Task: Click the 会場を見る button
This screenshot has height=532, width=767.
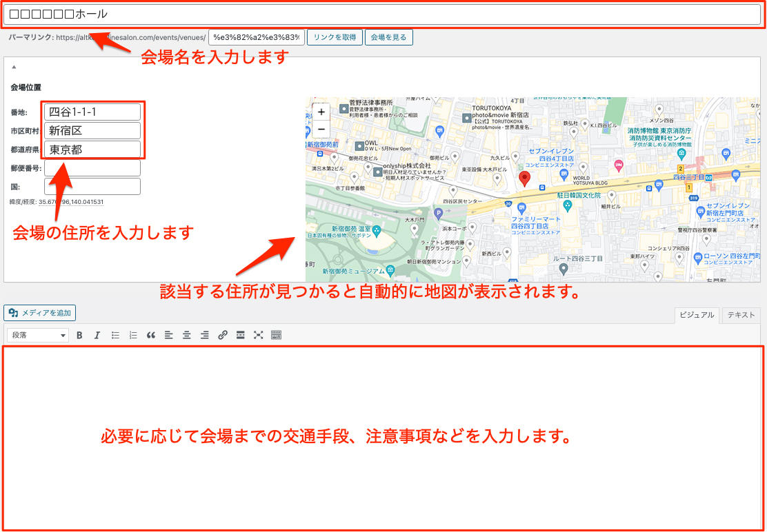Action: [389, 37]
